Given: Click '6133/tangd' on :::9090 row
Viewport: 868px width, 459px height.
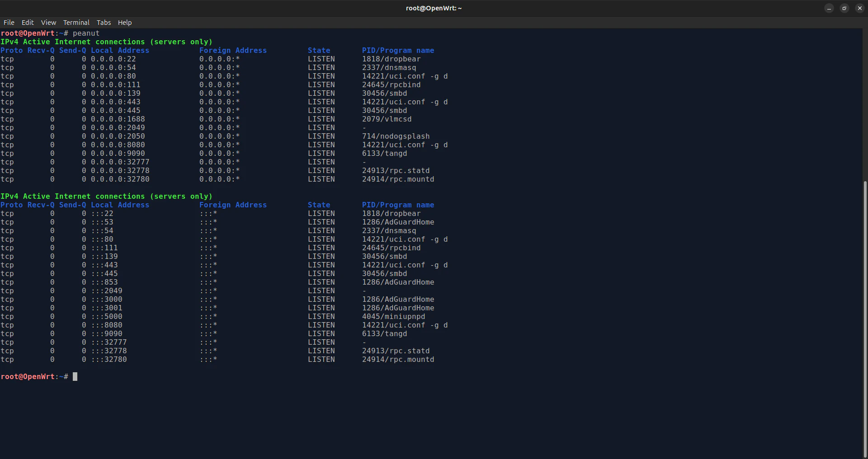Looking at the screenshot, I should pos(385,334).
